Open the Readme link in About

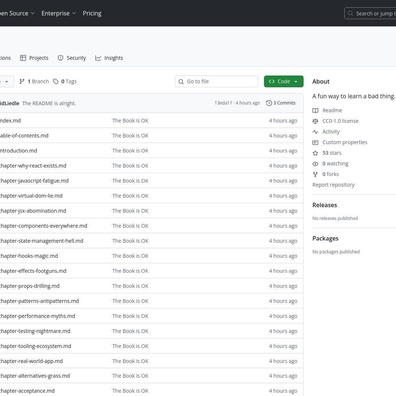coord(332,110)
